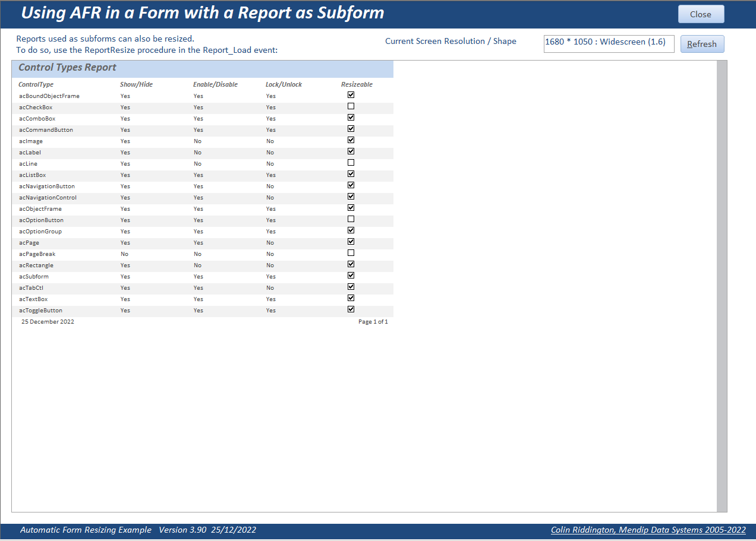Click the 25 December 2022 report date
756x541 pixels.
tap(48, 321)
